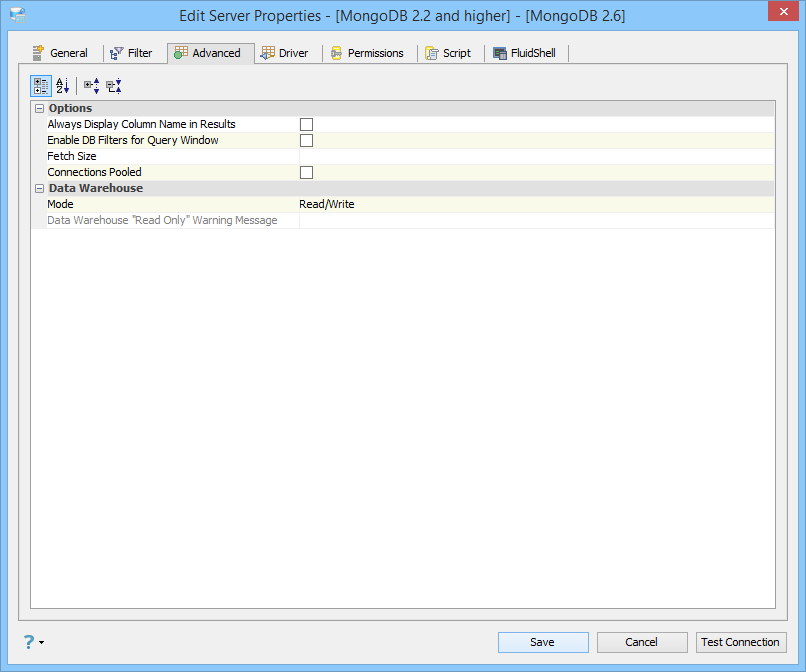Screen dimensions: 806x672
Task: Switch to the Script tab
Action: click(x=448, y=53)
